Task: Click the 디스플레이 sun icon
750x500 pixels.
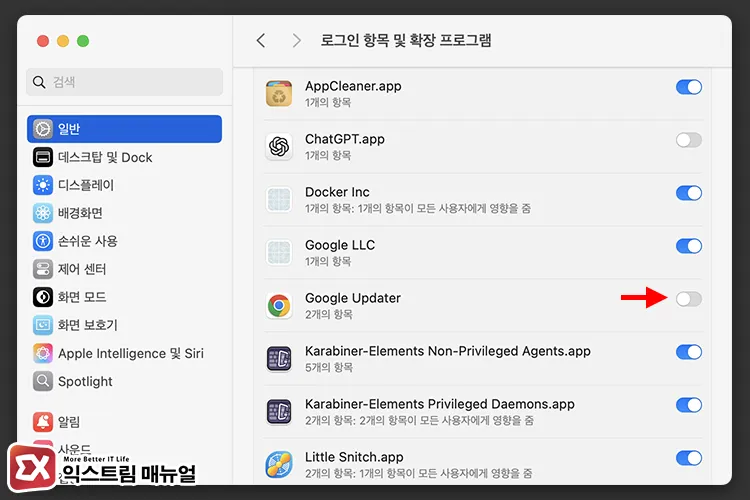Action: coord(43,185)
